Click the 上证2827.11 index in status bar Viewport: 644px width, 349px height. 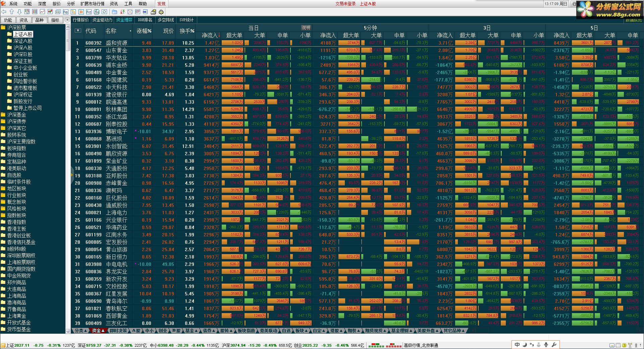tap(18, 345)
